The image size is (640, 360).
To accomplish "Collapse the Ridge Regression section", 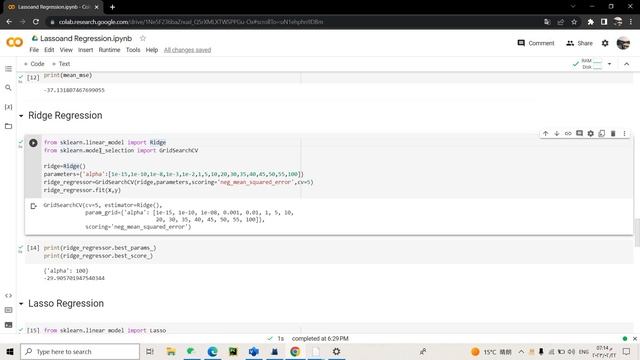I will [21, 116].
